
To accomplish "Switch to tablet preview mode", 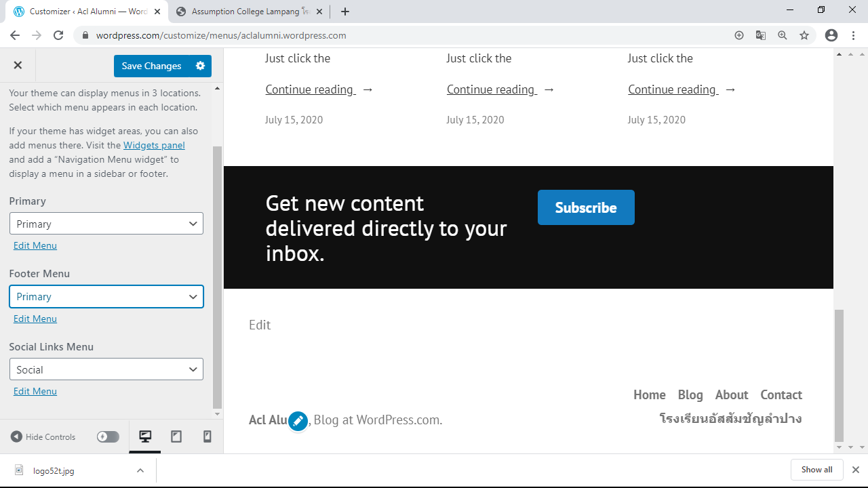I will point(176,436).
